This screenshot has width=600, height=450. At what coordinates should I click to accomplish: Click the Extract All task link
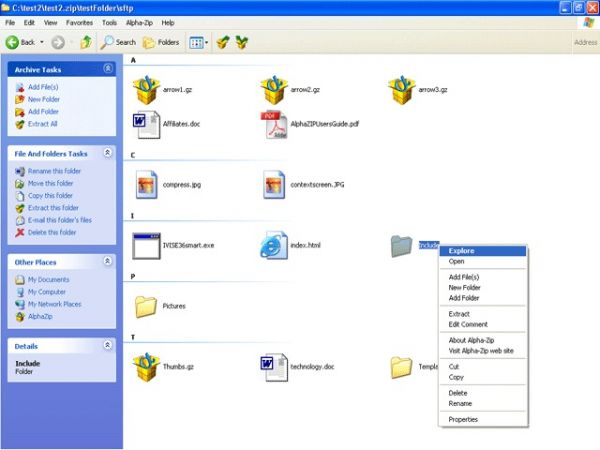pos(43,123)
